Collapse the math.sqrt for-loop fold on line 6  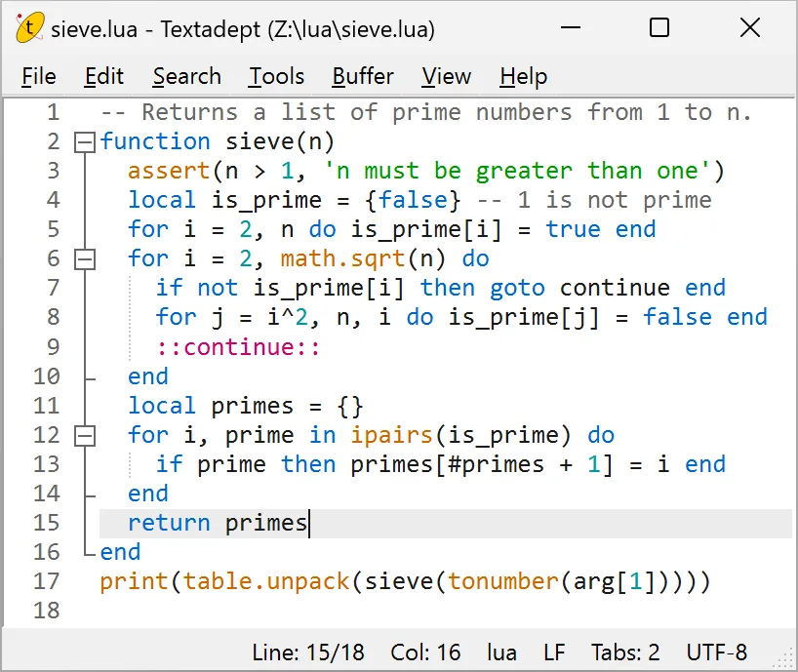[85, 259]
